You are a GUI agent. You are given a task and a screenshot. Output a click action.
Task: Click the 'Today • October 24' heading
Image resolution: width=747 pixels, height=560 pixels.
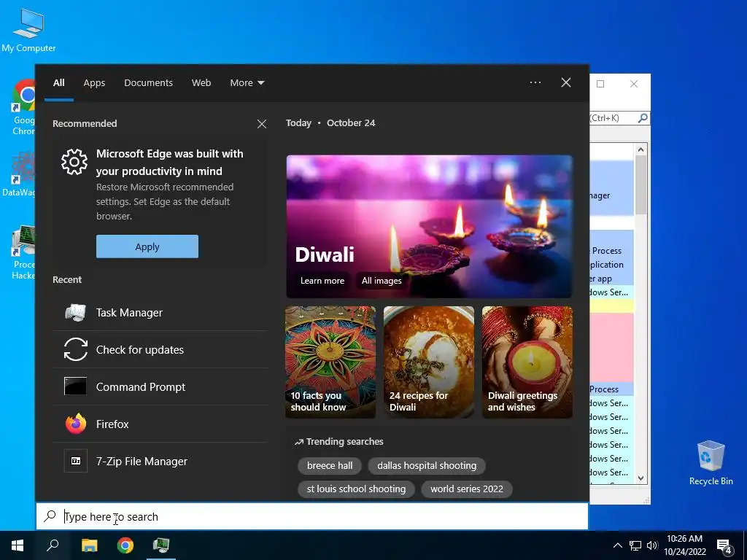[x=330, y=122]
